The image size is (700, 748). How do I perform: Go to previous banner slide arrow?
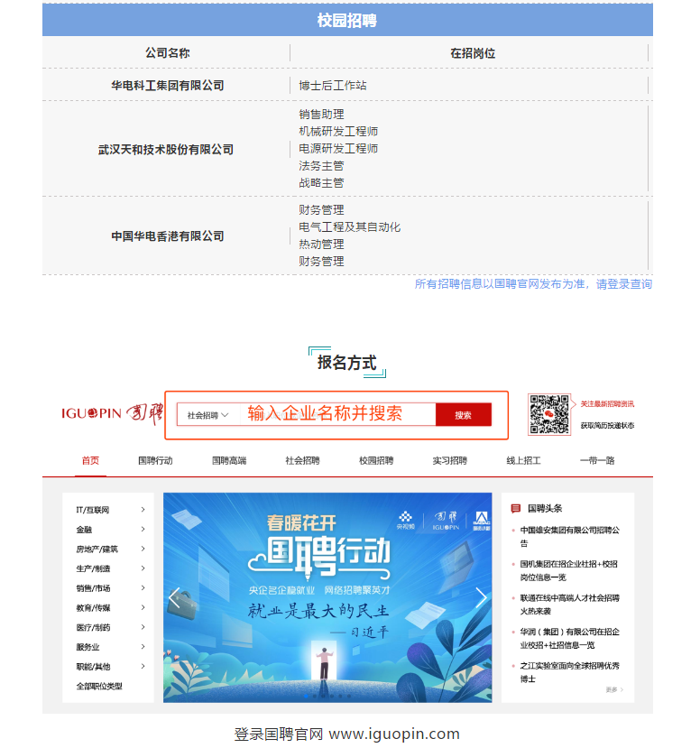point(174,597)
